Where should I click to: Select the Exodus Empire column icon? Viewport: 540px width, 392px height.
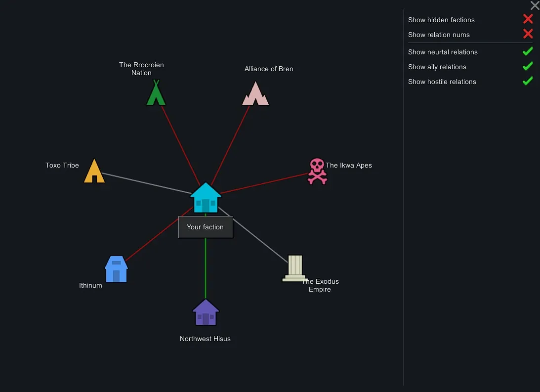(x=294, y=268)
